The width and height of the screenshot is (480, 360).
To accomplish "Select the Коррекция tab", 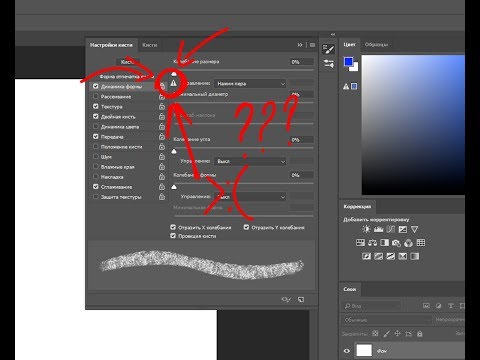I will click(x=357, y=207).
